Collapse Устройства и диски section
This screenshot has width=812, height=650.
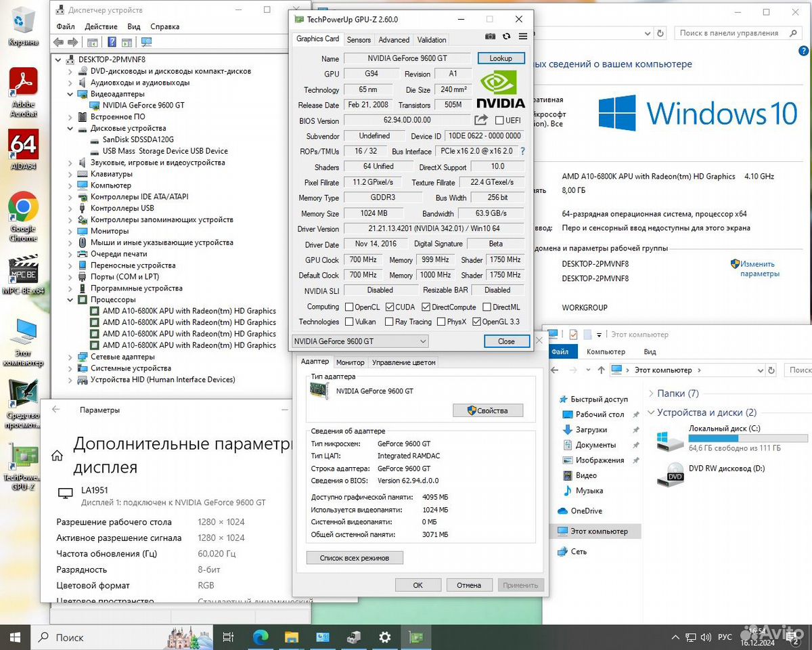(x=651, y=412)
